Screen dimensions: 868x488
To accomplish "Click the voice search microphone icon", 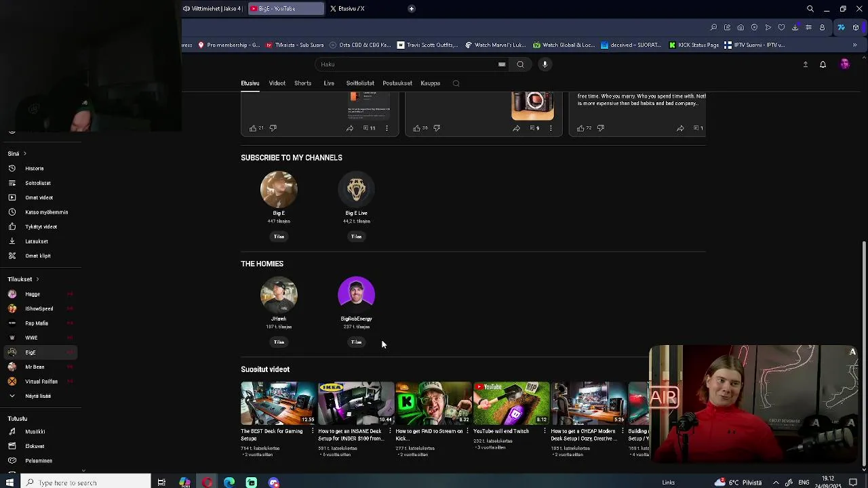I will 545,64.
